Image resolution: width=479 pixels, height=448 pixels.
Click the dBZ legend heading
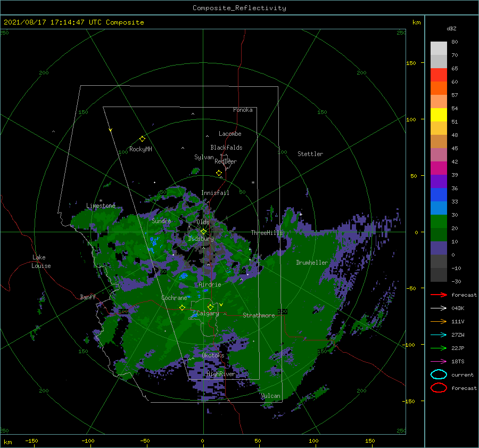point(451,29)
